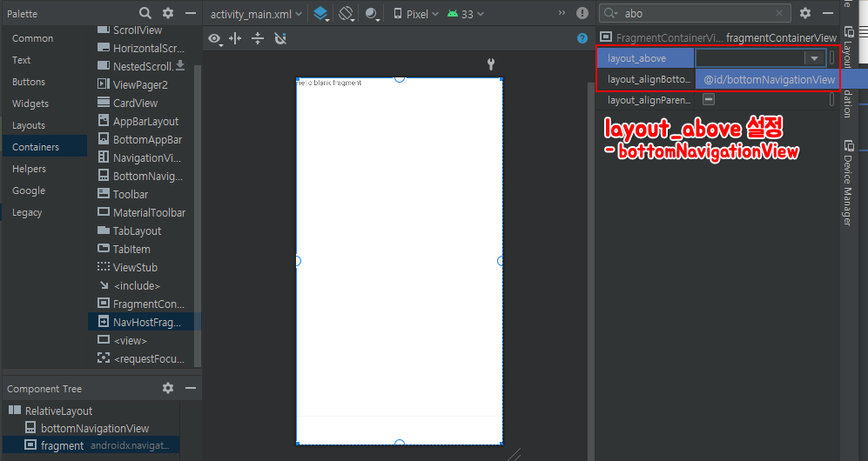Open layout warnings exclamation icon

[582, 13]
